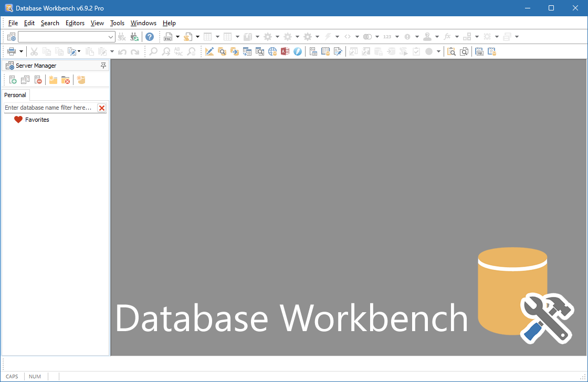The width and height of the screenshot is (588, 382).
Task: Switch to the Personal tab
Action: click(x=15, y=95)
